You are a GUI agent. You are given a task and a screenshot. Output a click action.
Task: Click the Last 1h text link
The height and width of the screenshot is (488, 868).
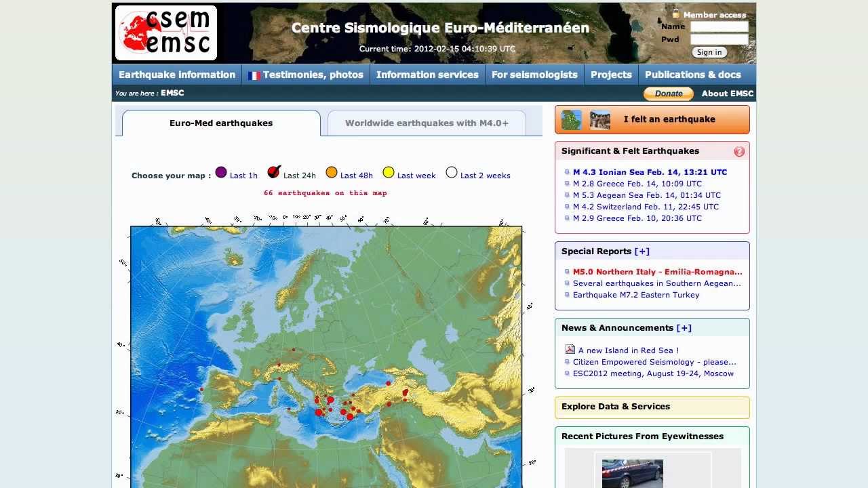(x=243, y=176)
